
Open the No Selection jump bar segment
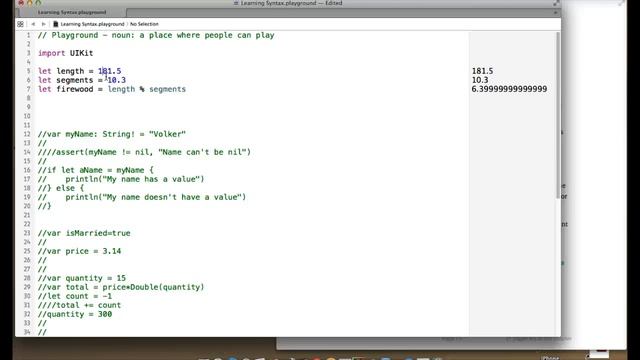(x=144, y=24)
